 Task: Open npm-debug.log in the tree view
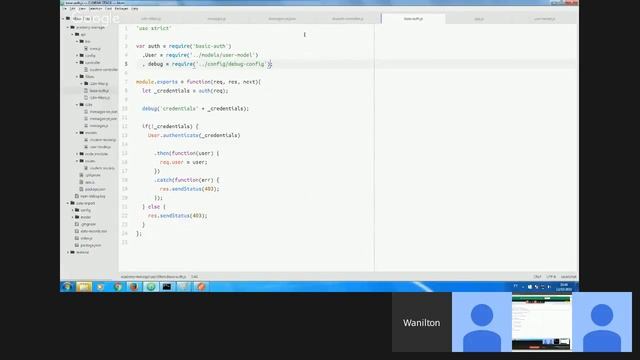click(x=93, y=196)
